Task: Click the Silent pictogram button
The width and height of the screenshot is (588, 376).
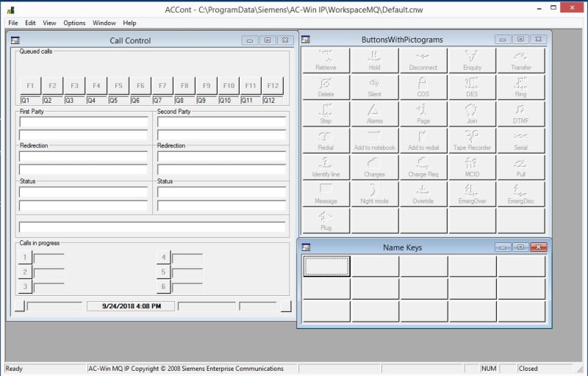Action: point(375,87)
